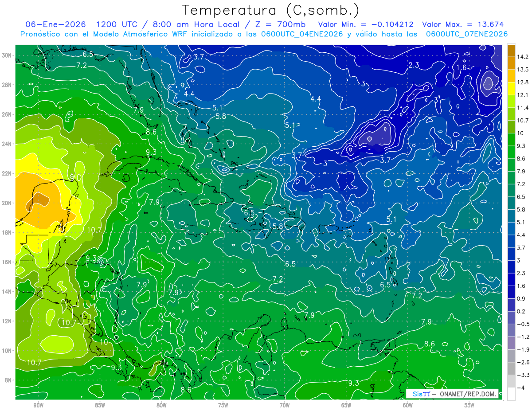The height and width of the screenshot is (411, 532).
Task: Click latitude axis label '12N'
Action: click(7, 321)
